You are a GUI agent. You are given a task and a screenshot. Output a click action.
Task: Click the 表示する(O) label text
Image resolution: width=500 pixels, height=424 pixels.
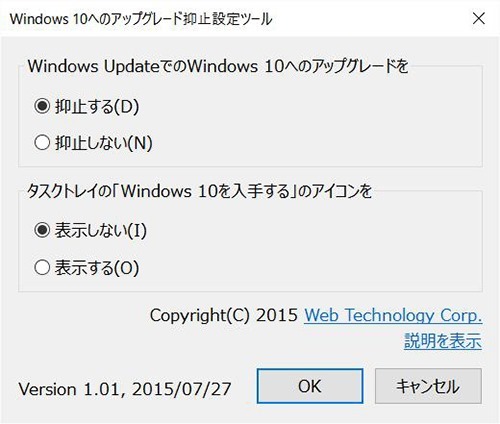pos(97,268)
